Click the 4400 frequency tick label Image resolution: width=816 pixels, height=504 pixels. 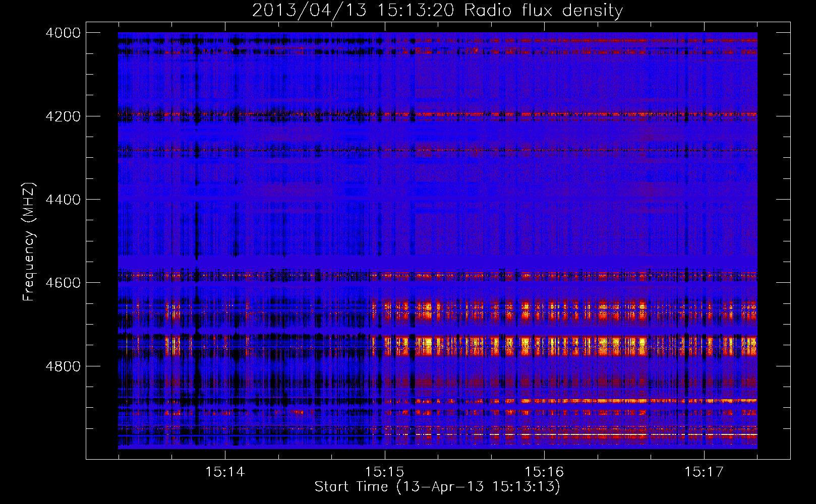pos(63,200)
